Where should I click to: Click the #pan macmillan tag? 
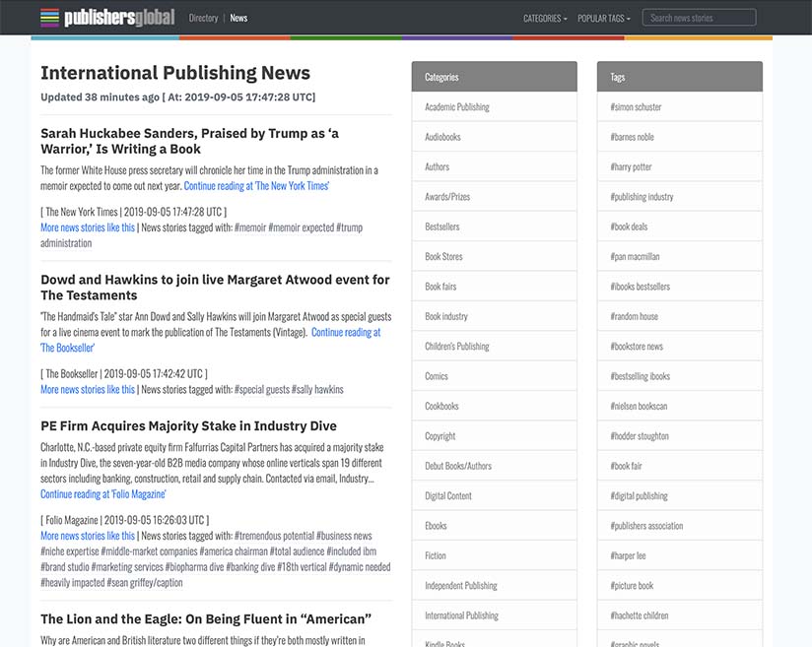(x=679, y=257)
